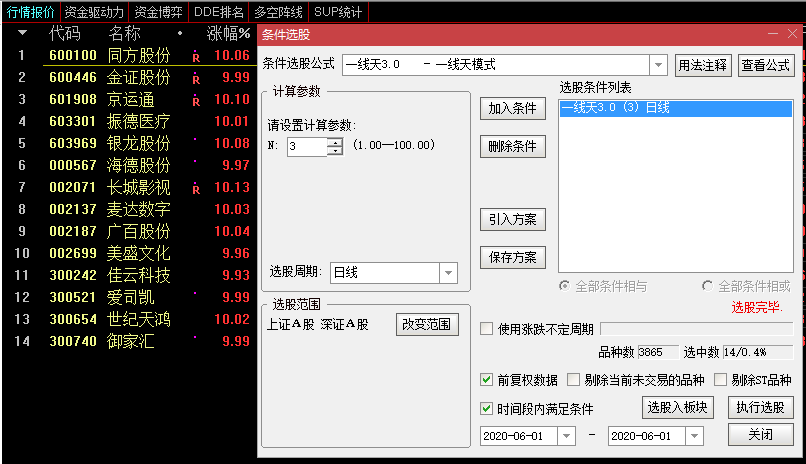Viewport: 806px width, 464px height.
Task: Click the 加入条件 button
Action: (512, 108)
